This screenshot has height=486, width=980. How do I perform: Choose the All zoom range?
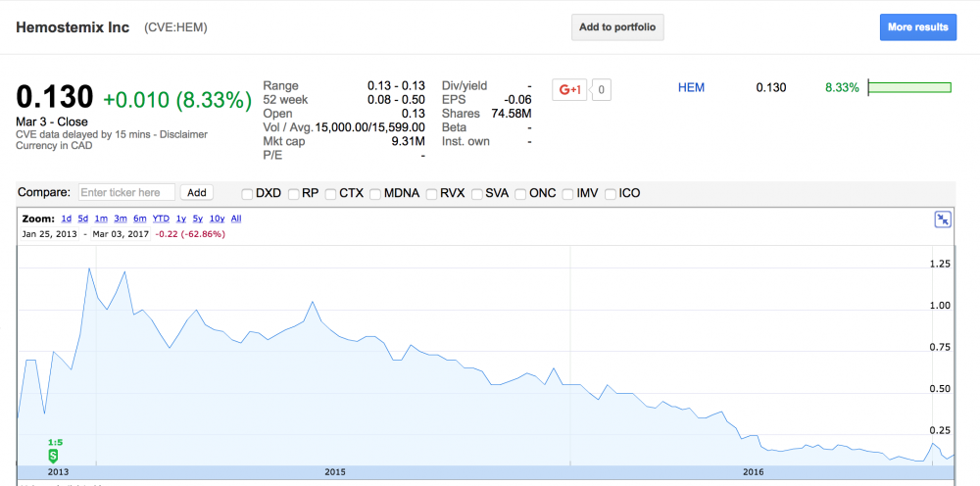[236, 219]
